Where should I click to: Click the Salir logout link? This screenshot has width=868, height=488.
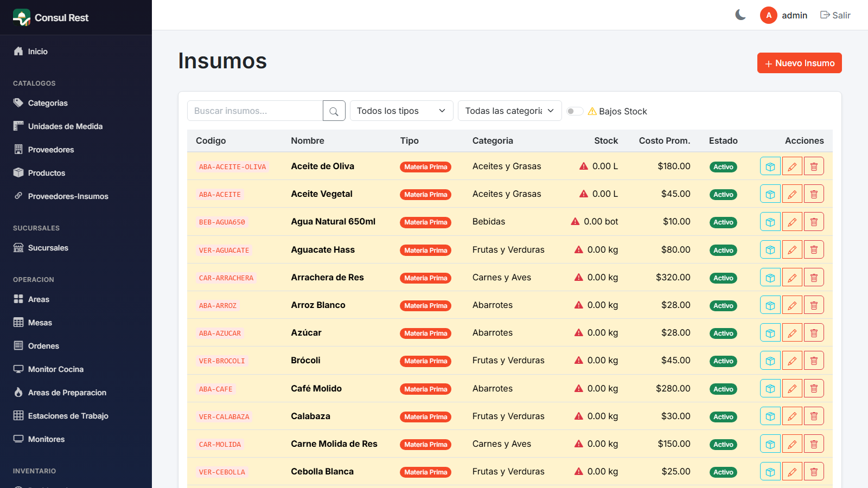coord(835,15)
